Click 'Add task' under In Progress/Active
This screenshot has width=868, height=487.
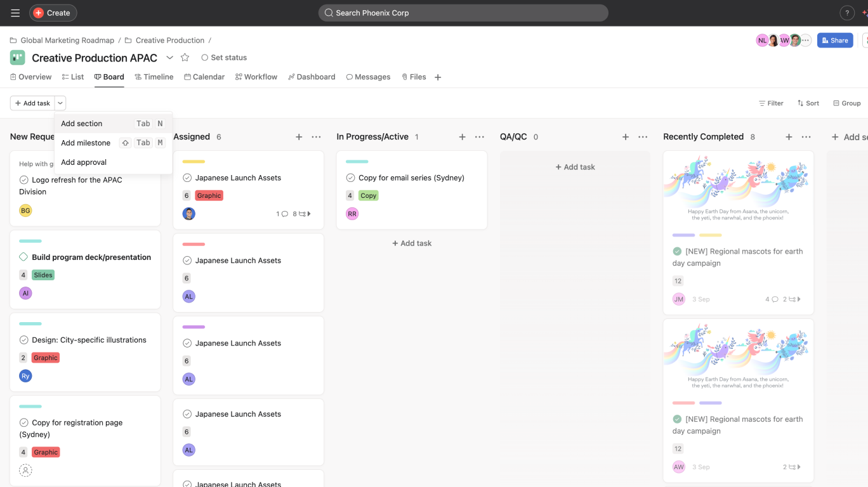pyautogui.click(x=411, y=243)
